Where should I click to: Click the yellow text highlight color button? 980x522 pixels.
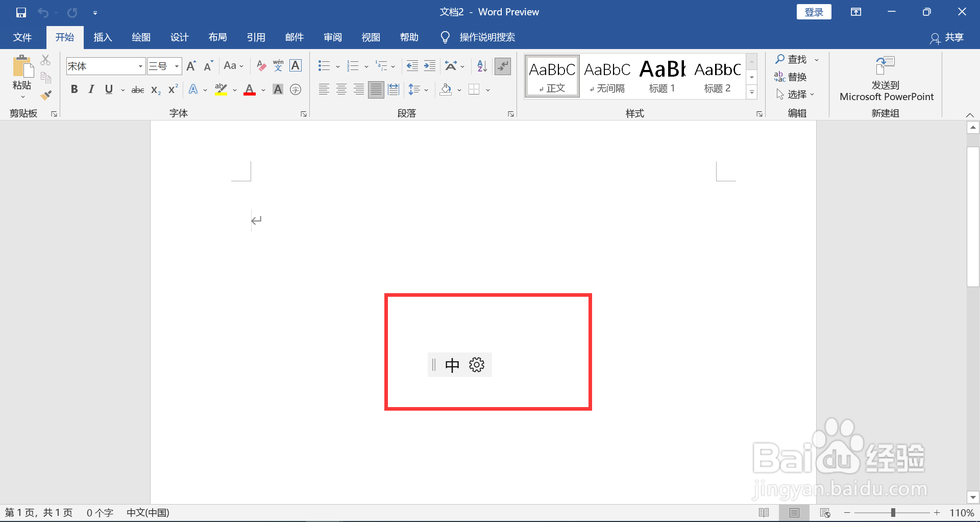click(221, 90)
